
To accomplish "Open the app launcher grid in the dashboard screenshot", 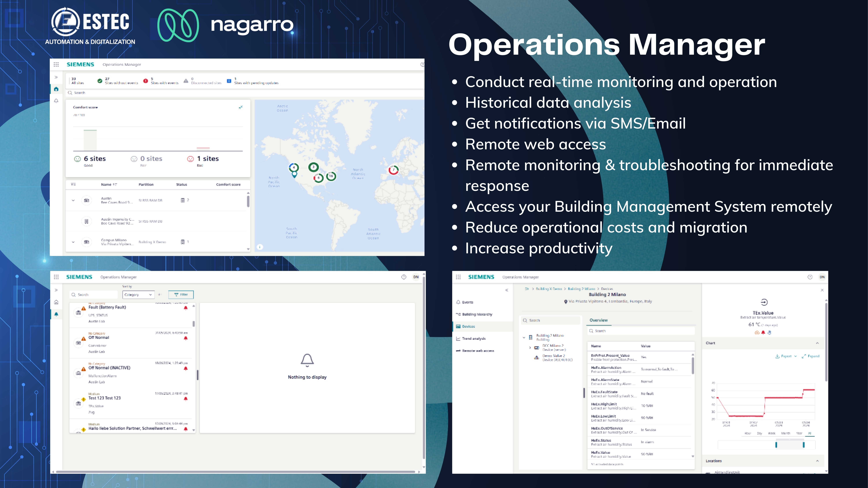I will [x=56, y=64].
